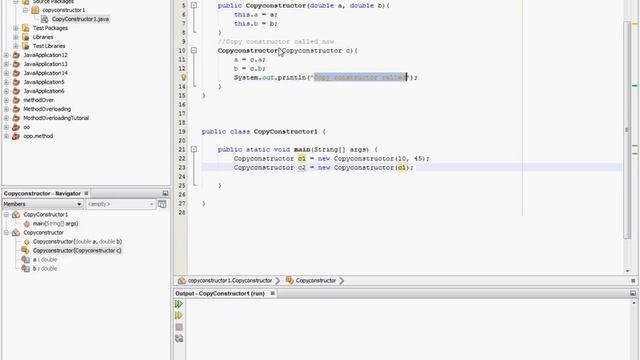Collapse CopyConstructor1 class in Navigator
640x360 pixels.
(x=7, y=215)
